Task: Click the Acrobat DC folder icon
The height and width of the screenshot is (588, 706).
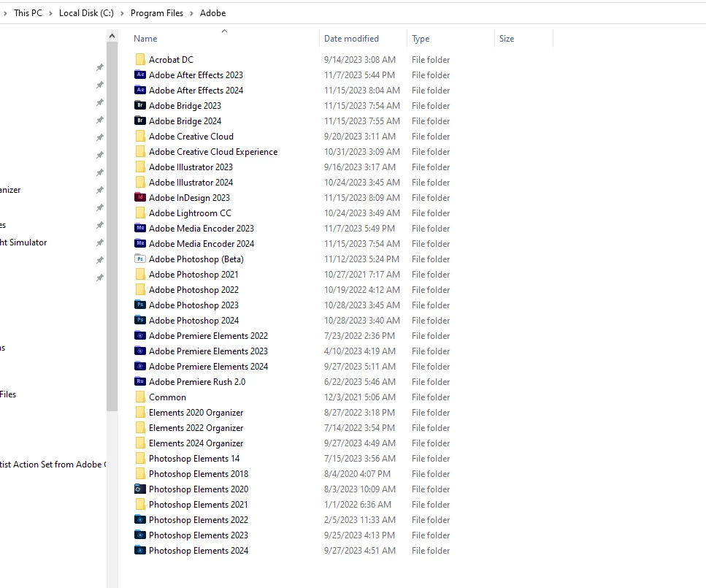Action: (140, 59)
